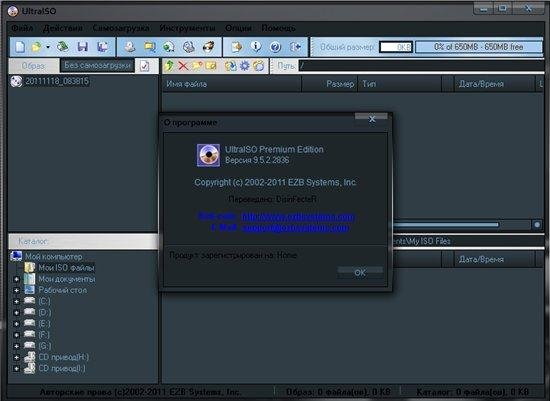Open the ezbsystems website link
This screenshot has height=401, width=550.
pyautogui.click(x=298, y=216)
